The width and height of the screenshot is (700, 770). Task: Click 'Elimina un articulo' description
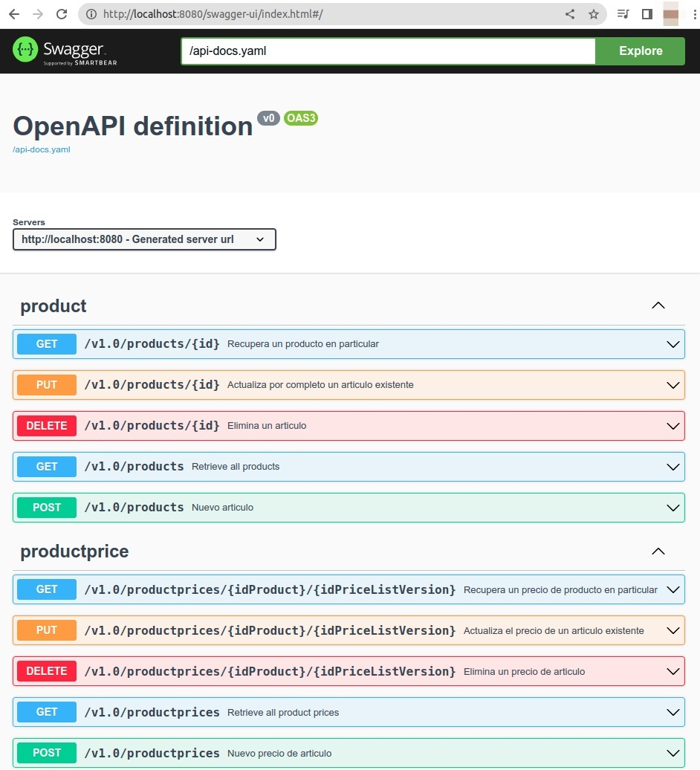[x=267, y=426]
